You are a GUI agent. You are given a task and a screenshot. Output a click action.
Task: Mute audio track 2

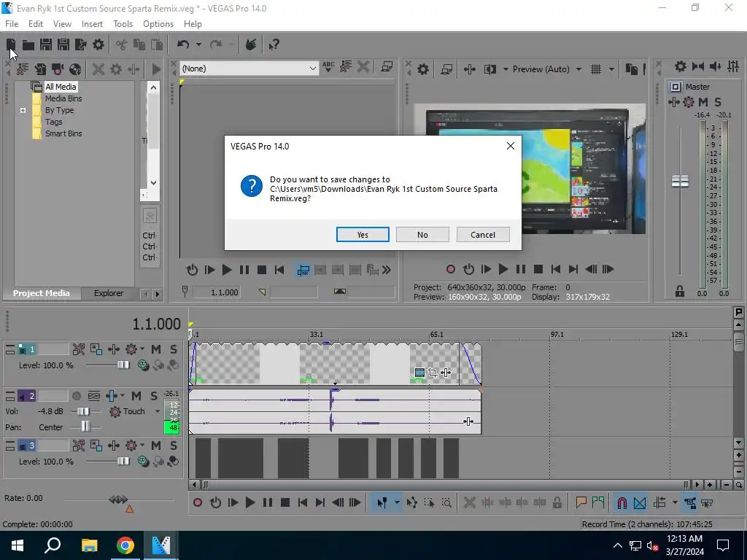(136, 396)
